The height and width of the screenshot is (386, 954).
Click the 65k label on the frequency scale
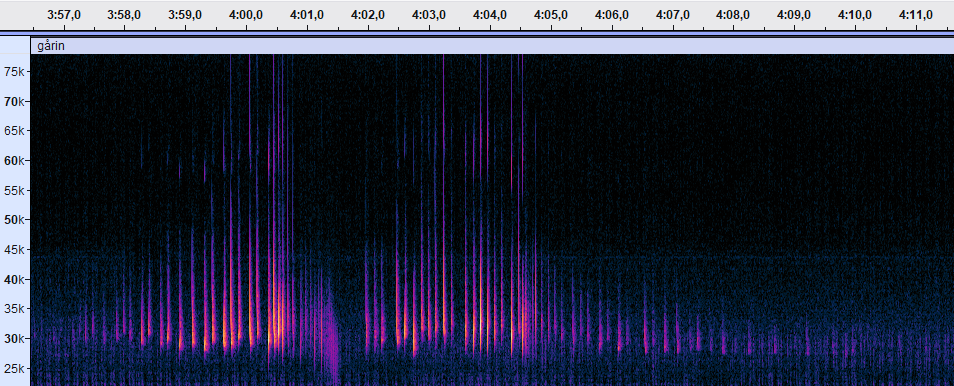13,131
